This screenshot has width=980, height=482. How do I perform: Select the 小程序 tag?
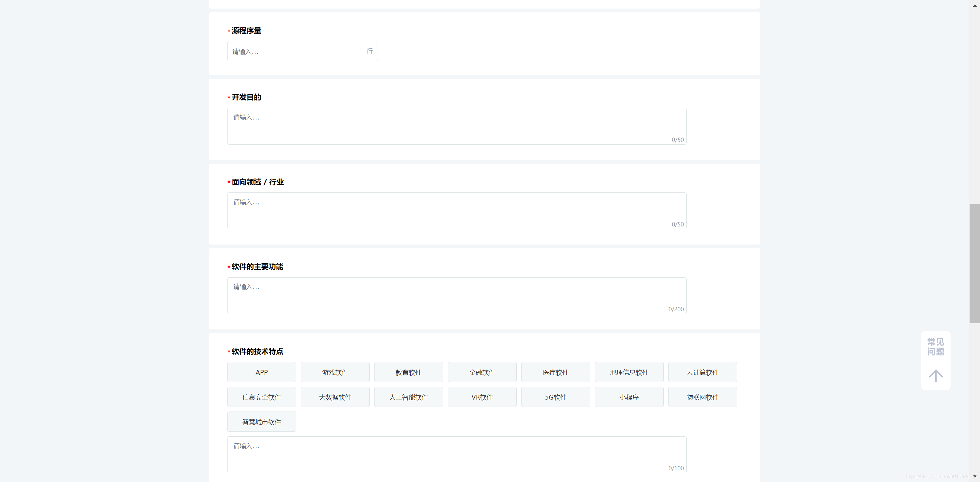pyautogui.click(x=628, y=397)
